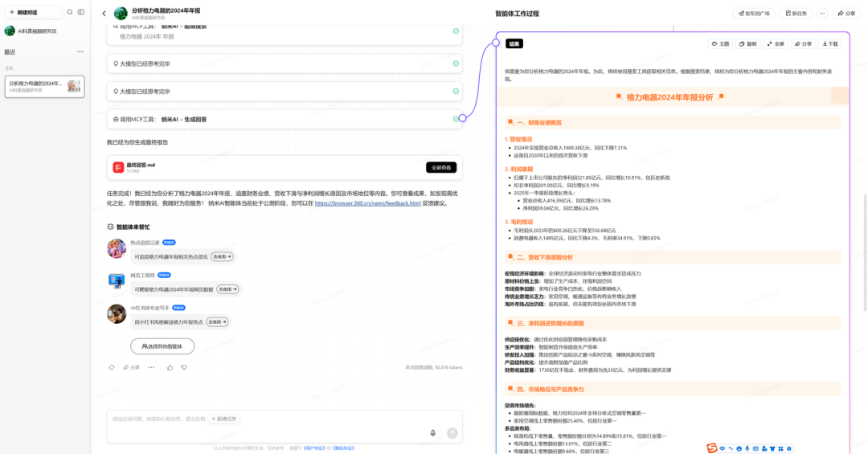This screenshot has height=454, width=868.
Task: Open search in the left sidebar
Action: click(70, 12)
